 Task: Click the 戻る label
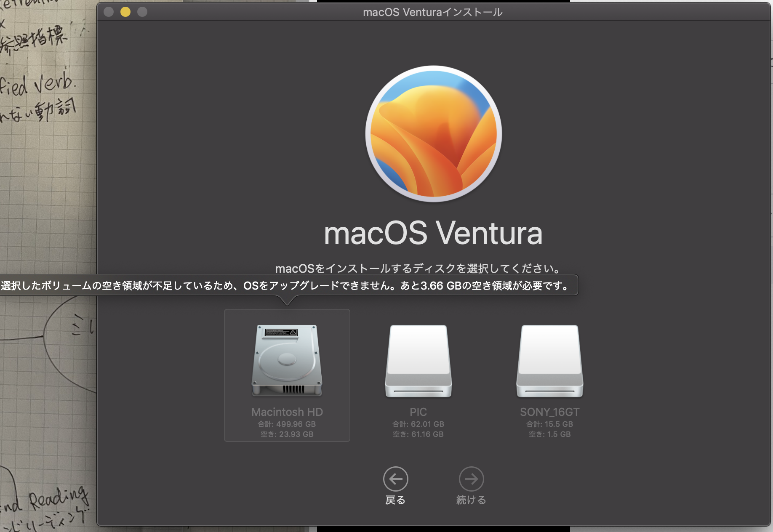pos(395,500)
